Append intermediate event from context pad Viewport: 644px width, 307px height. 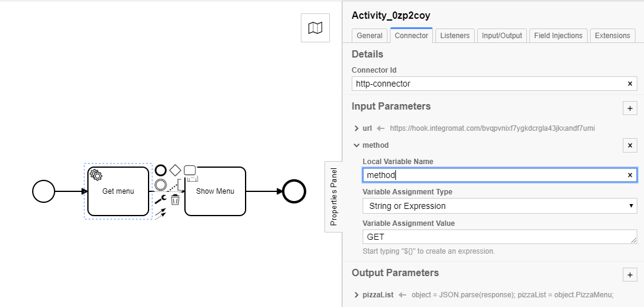tap(161, 185)
